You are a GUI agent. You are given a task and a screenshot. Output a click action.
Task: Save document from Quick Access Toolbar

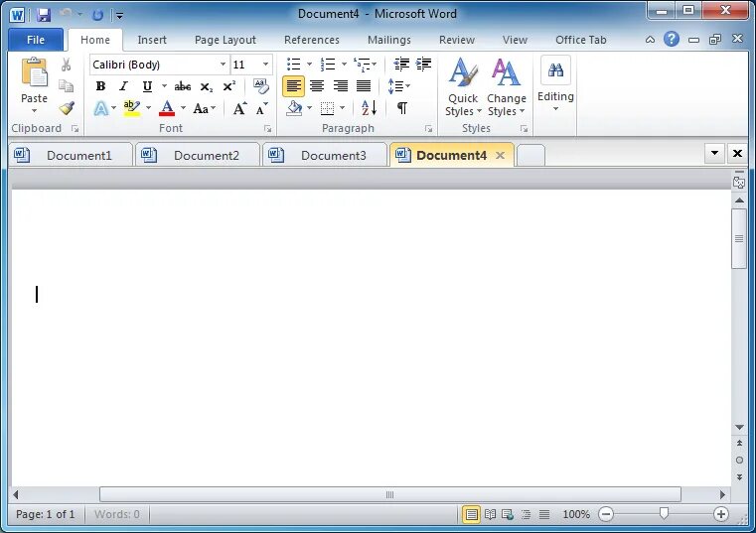pyautogui.click(x=44, y=15)
